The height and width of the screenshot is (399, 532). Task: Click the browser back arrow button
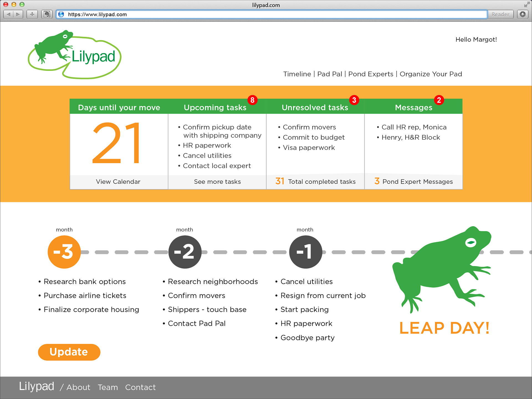point(9,14)
